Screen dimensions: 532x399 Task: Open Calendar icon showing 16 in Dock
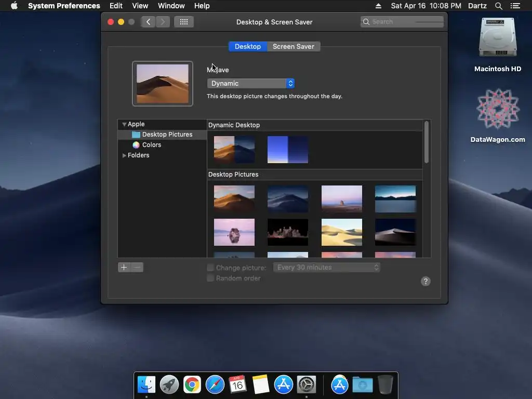click(x=237, y=384)
